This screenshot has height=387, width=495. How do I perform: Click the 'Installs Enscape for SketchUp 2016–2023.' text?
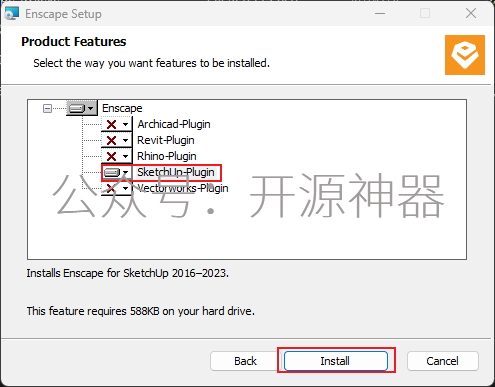coord(128,273)
